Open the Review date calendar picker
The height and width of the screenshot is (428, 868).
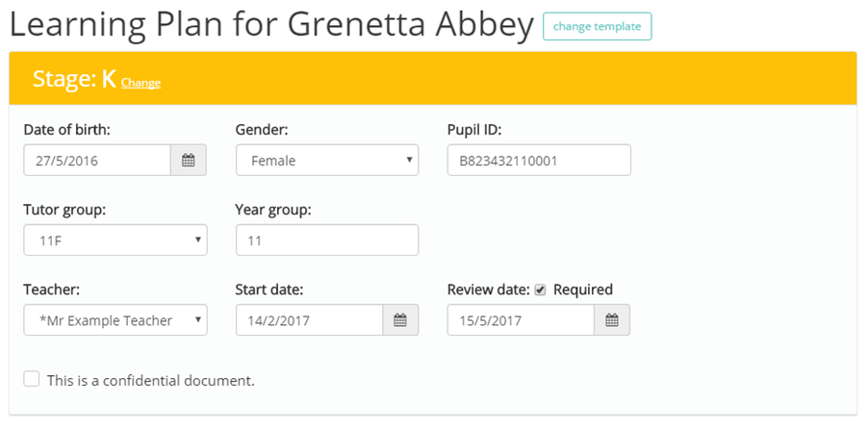[612, 320]
